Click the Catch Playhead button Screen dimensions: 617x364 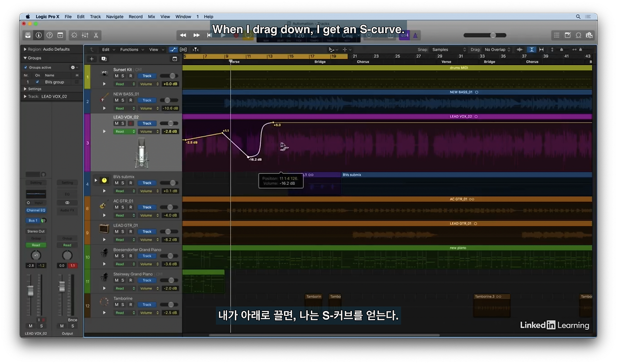point(195,50)
